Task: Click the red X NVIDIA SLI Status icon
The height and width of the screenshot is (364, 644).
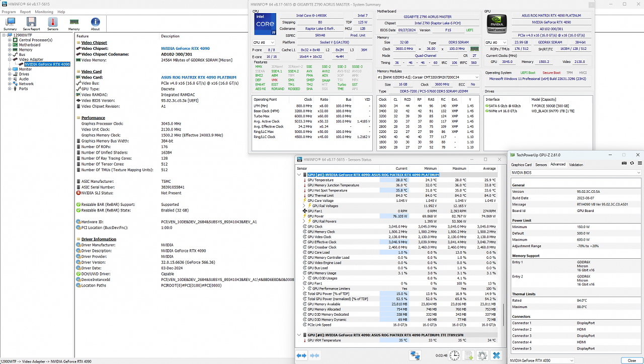Action: pyautogui.click(x=78, y=193)
